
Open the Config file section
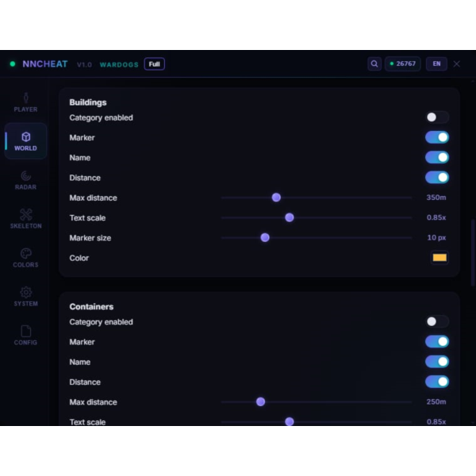(26, 336)
